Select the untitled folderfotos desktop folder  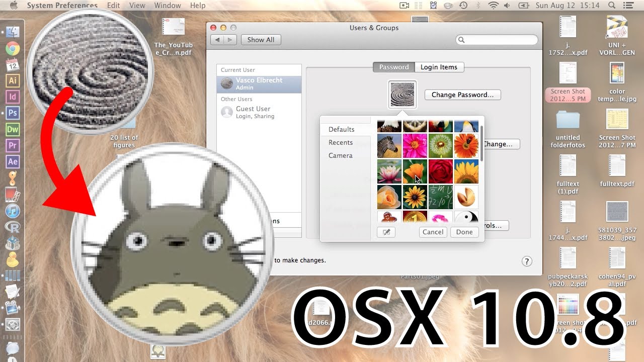point(568,129)
